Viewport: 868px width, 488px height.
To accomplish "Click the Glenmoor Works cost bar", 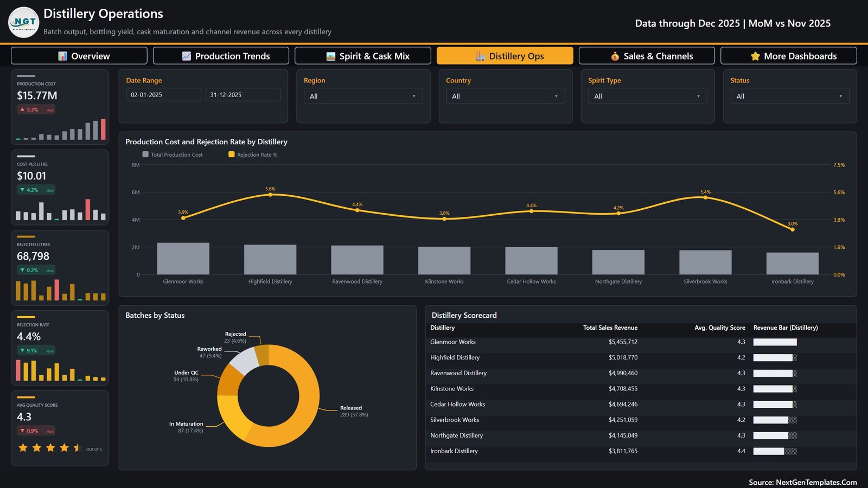I will [x=183, y=259].
